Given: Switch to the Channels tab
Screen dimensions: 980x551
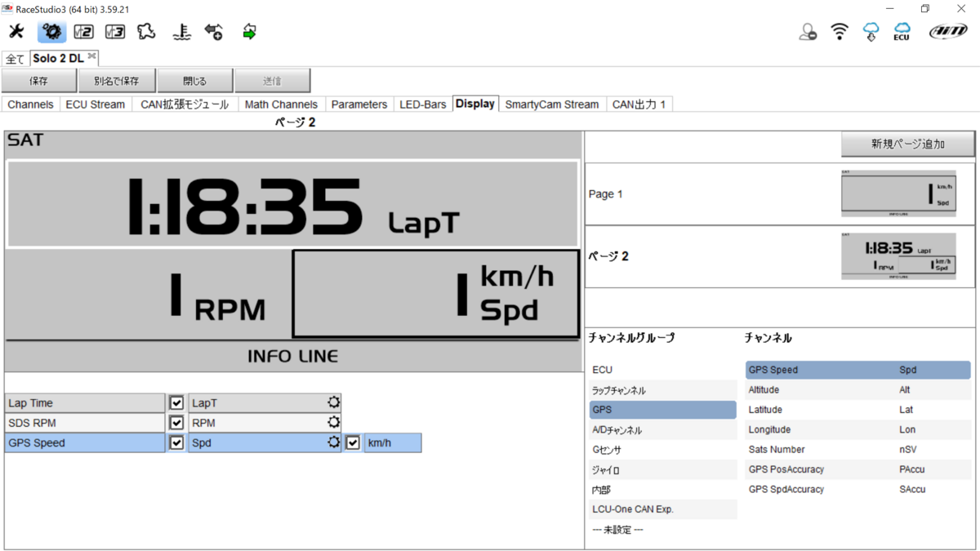Looking at the screenshot, I should point(30,104).
